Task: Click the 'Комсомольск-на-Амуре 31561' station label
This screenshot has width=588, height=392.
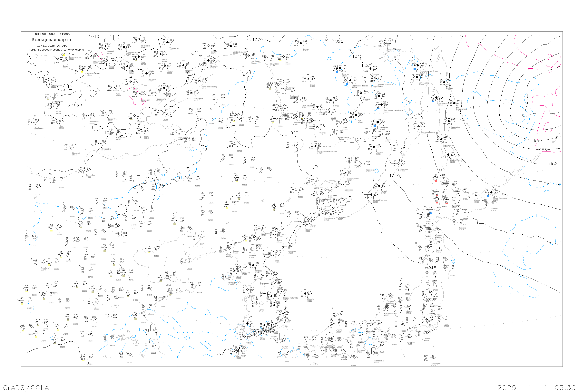Action: coord(393,111)
